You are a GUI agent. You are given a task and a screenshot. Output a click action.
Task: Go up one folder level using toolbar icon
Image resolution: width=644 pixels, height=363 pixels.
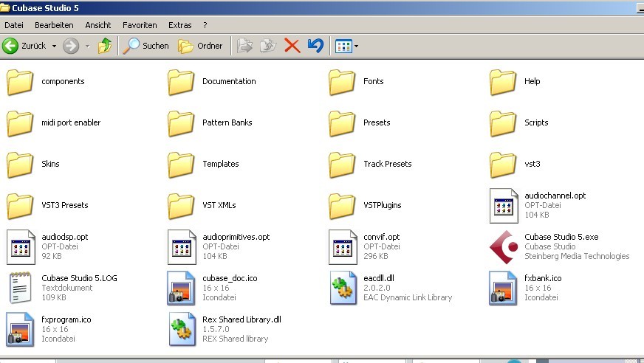point(105,46)
